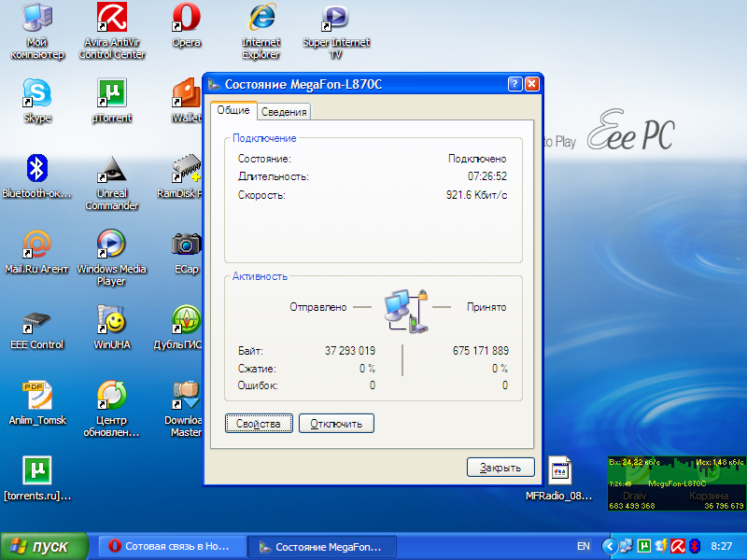This screenshot has height=560, width=747.
Task: Click the Bluetooth tray icon
Action: tap(695, 546)
